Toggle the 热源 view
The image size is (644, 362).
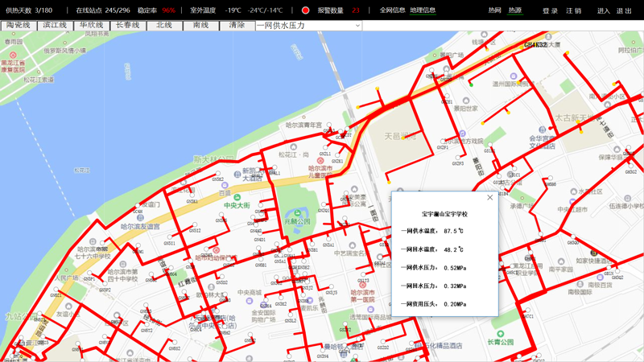tap(515, 10)
